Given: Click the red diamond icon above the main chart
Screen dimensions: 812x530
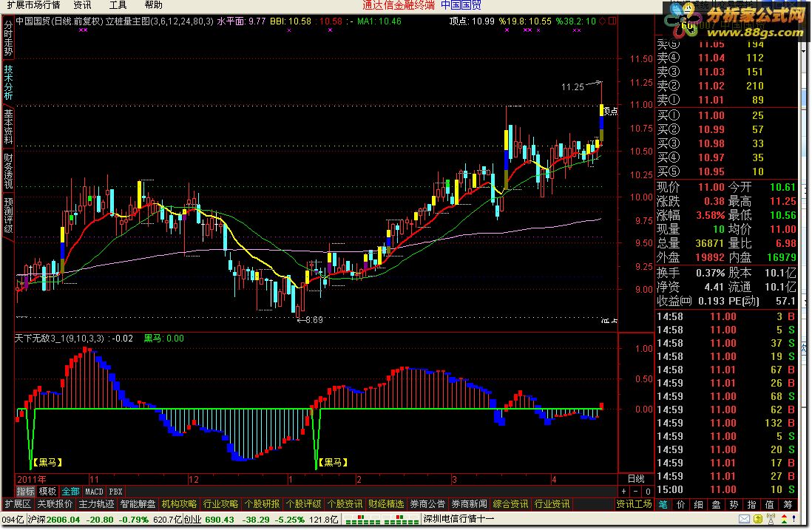Looking at the screenshot, I should (602, 21).
